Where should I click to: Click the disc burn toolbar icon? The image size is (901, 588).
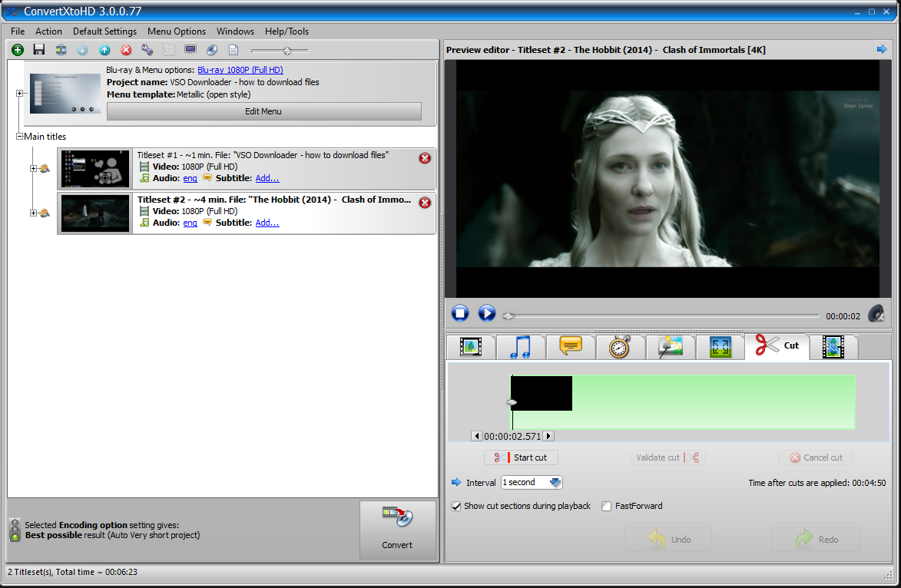pyautogui.click(x=212, y=50)
